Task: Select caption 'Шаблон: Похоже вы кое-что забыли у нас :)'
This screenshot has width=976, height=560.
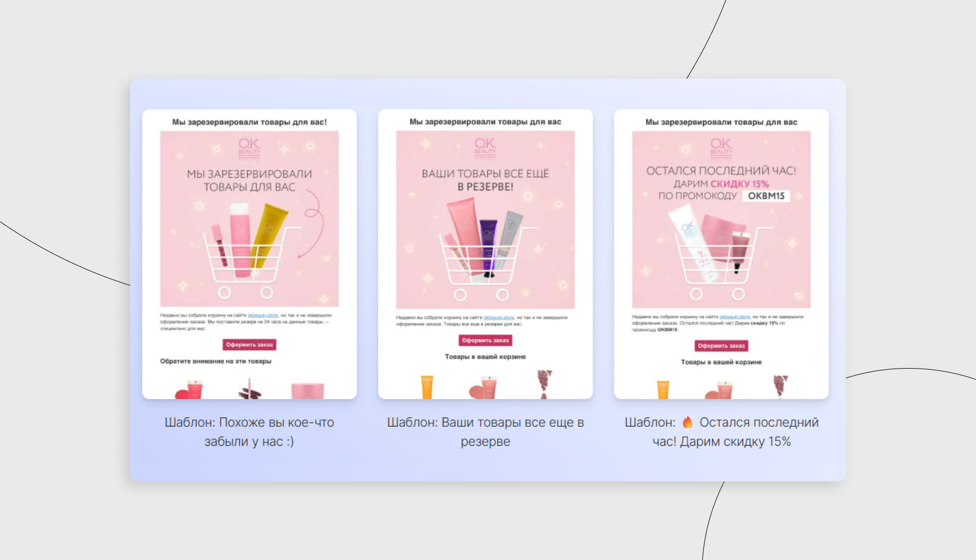Action: coord(249,432)
